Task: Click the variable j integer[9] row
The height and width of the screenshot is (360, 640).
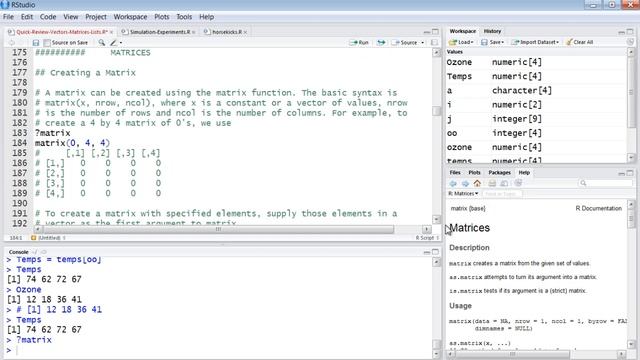Action: click(x=536, y=119)
